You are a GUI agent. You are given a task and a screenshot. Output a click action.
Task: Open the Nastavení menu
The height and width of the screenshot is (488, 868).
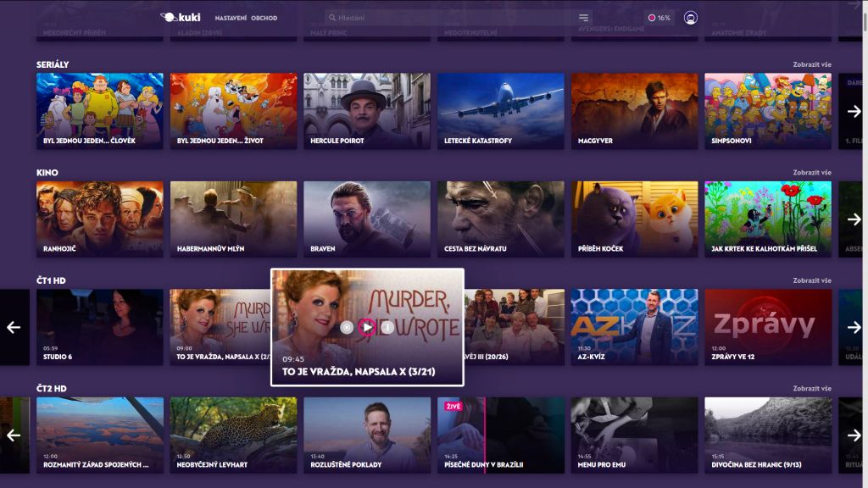(x=230, y=18)
